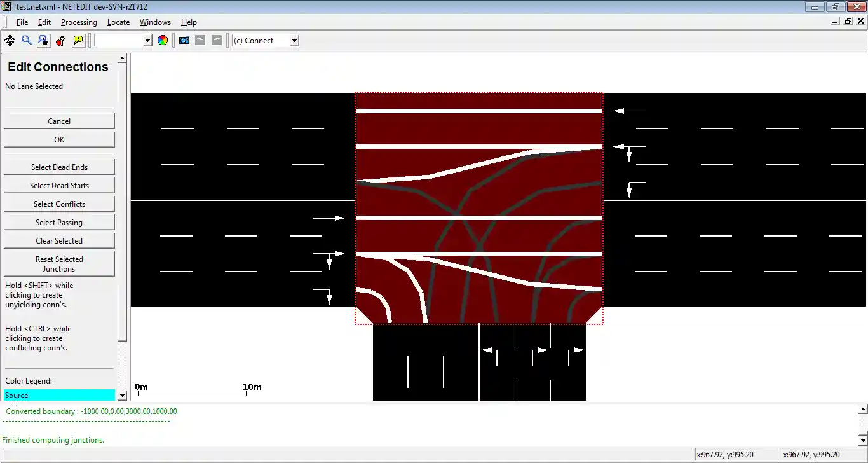The image size is (868, 463).
Task: Open the Help menu
Action: click(x=189, y=22)
